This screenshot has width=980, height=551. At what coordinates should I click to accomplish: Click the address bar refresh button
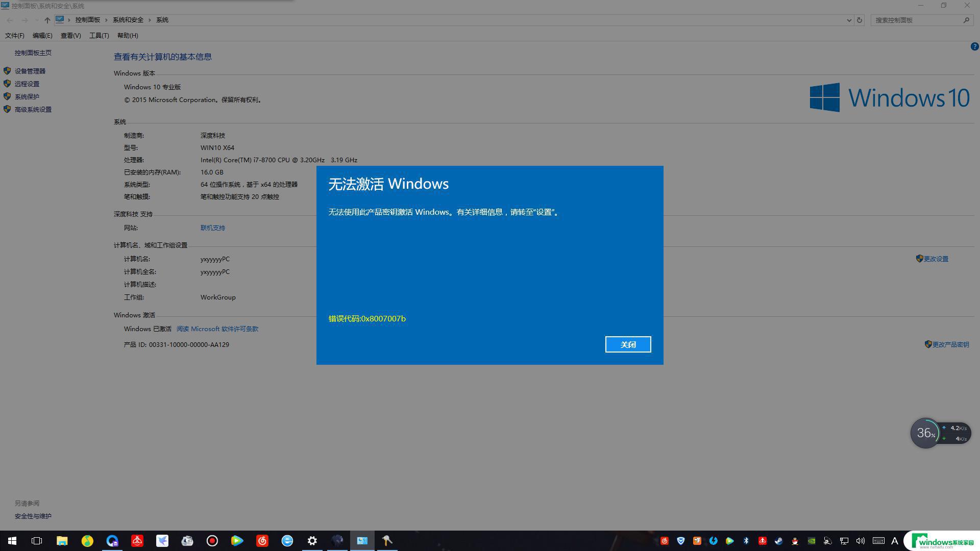click(860, 20)
